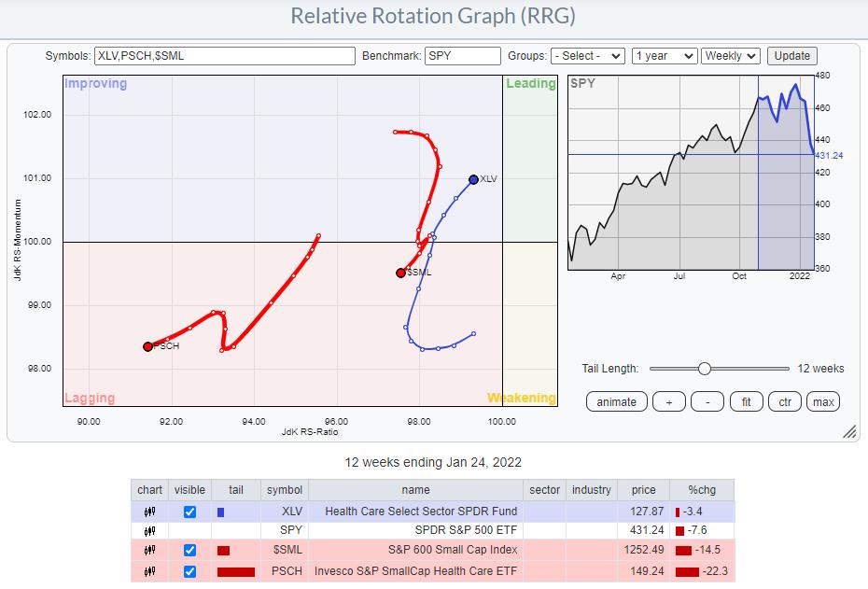Click the red $SML tail color swatch

click(223, 550)
